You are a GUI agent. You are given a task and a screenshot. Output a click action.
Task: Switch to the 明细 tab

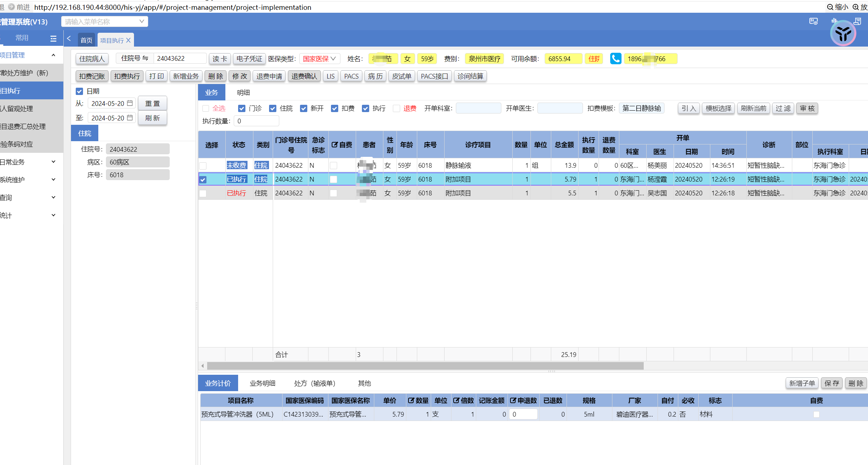pos(243,92)
